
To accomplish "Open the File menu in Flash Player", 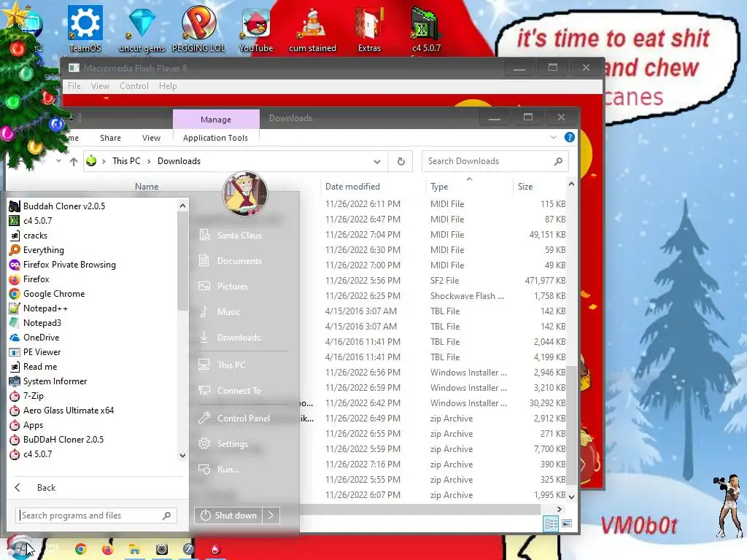I will 74,86.
